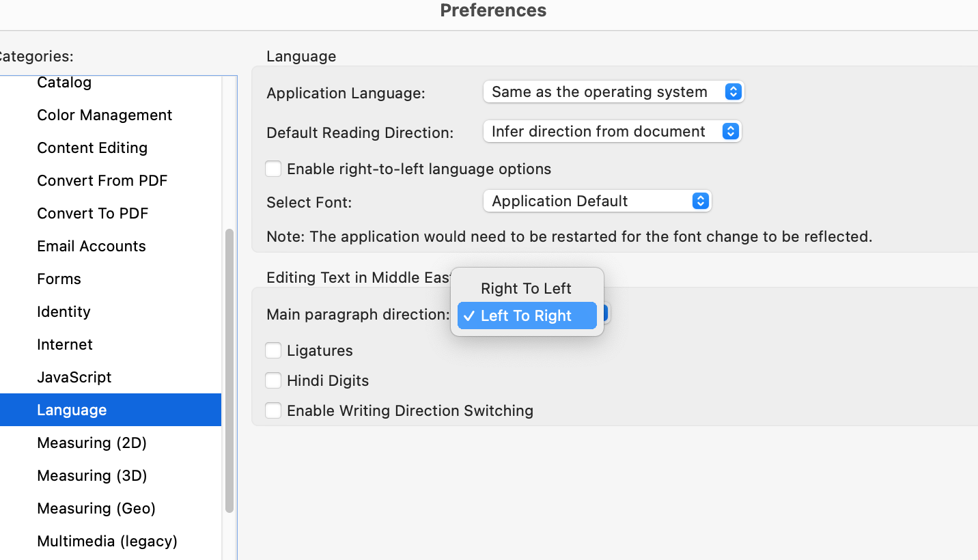Open Color Management preferences

point(104,115)
